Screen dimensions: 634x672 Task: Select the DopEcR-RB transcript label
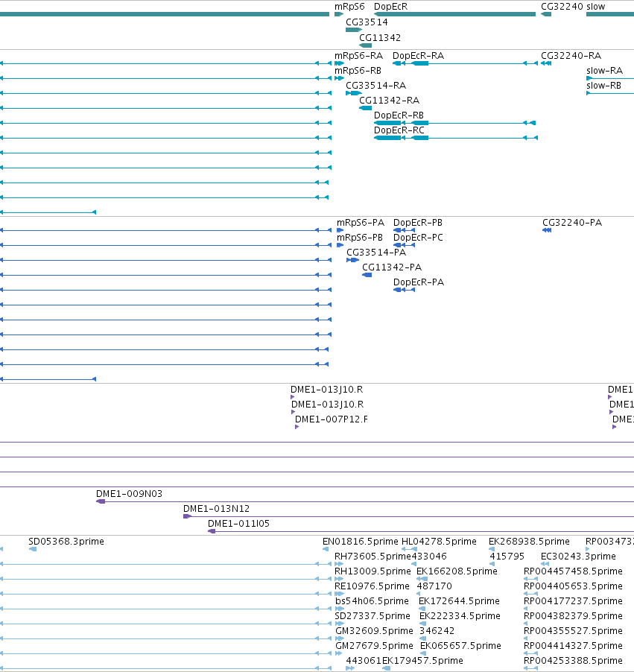[x=399, y=115]
